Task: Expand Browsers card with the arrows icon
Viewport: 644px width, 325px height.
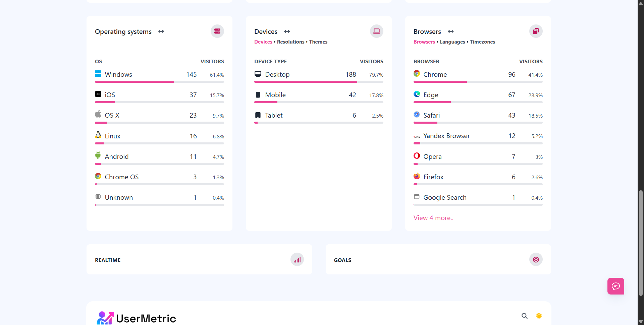Action: point(451,31)
